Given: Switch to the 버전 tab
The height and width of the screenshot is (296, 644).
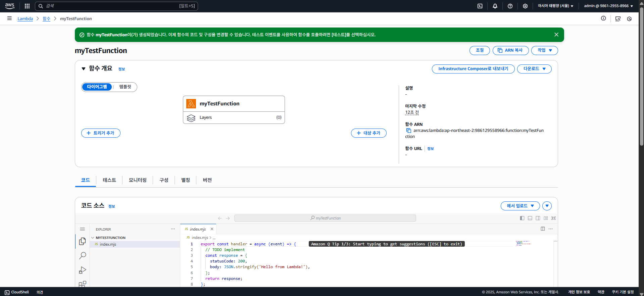Looking at the screenshot, I should click(x=207, y=180).
